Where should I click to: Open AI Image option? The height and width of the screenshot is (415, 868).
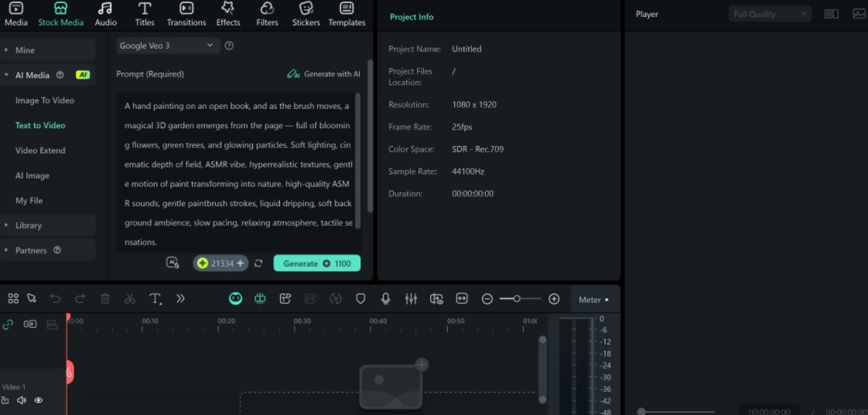click(32, 175)
